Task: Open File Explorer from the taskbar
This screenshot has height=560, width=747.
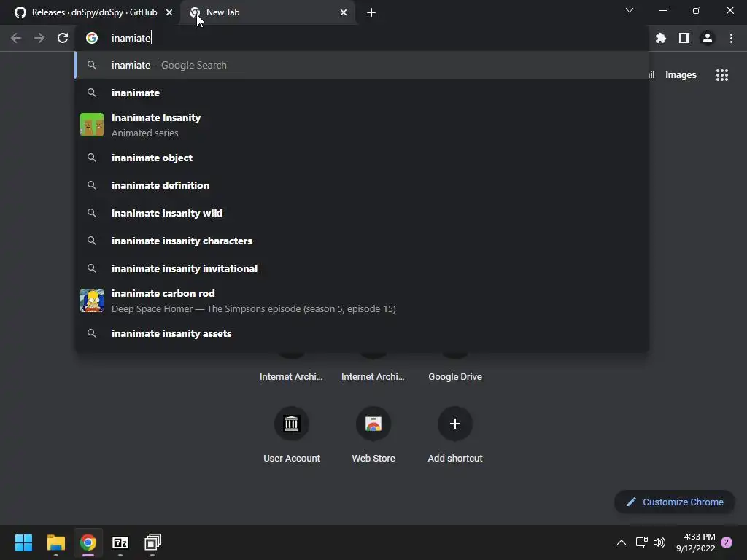Action: coord(55,542)
